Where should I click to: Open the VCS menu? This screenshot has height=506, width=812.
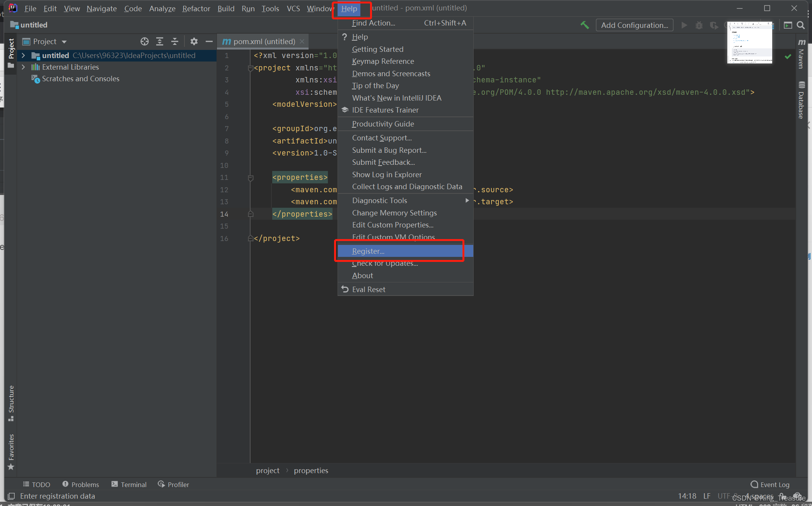293,8
